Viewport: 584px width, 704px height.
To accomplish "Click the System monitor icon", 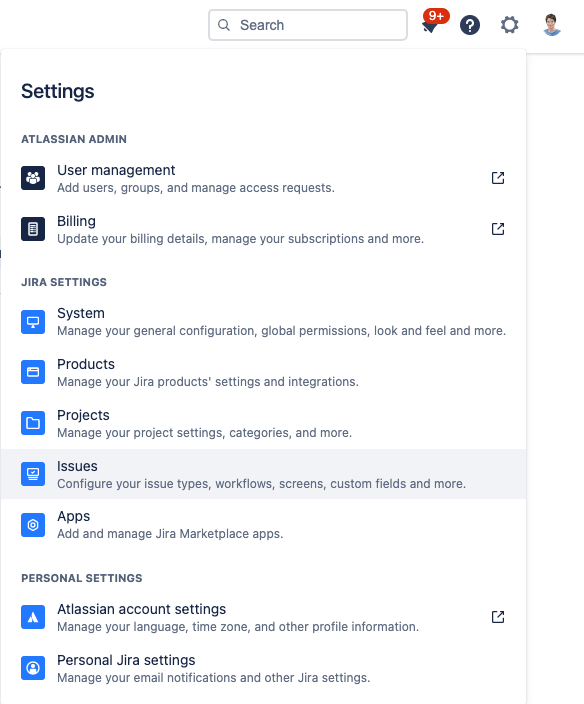I will click(33, 321).
